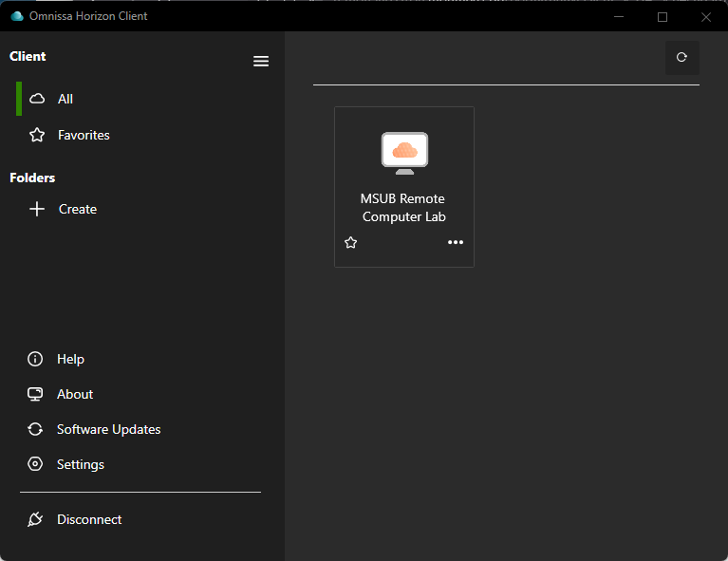Screen dimensions: 728x561
Task: Open the hamburger menu in the sidebar
Action: tap(261, 62)
